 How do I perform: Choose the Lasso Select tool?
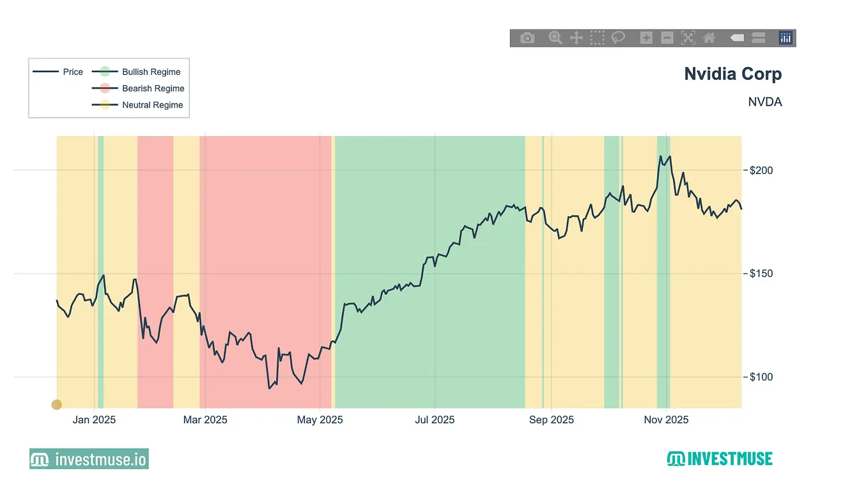tap(617, 38)
